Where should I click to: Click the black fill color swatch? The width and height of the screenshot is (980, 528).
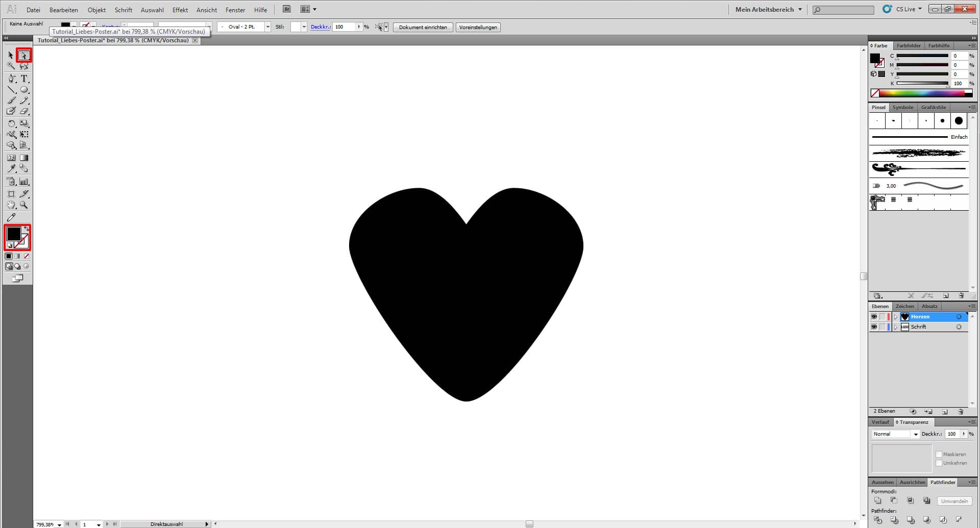[14, 233]
